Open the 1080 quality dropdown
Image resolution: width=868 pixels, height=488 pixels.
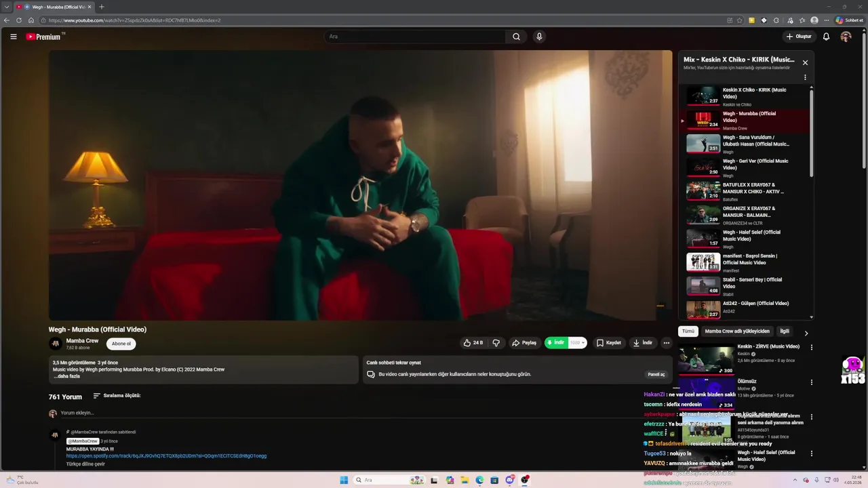(578, 343)
